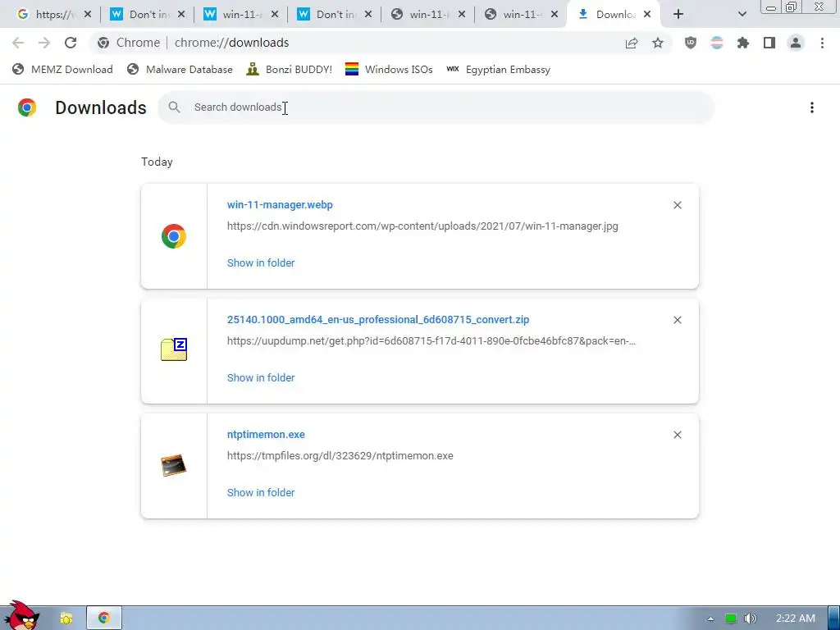Bookmark this page with the star icon
The image size is (840, 630).
[658, 43]
